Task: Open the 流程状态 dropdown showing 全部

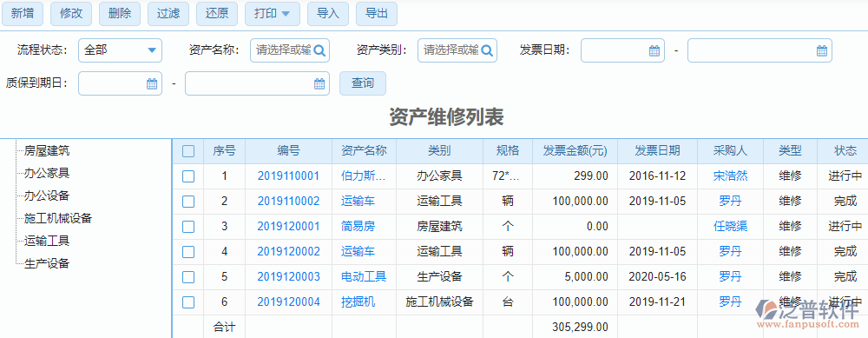Action: tap(120, 50)
